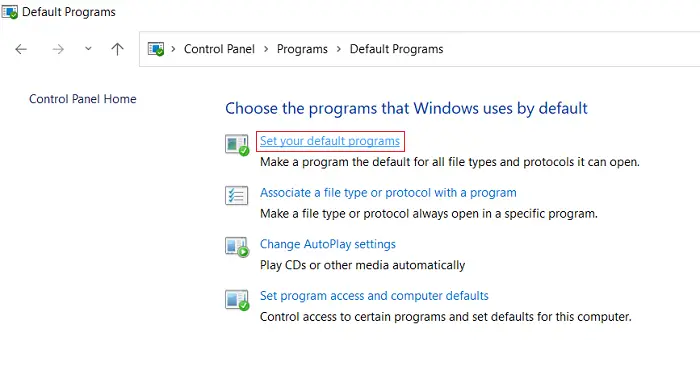This screenshot has height=370, width=700.
Task: Click the Change AutoPlay settings icon
Action: point(237,247)
